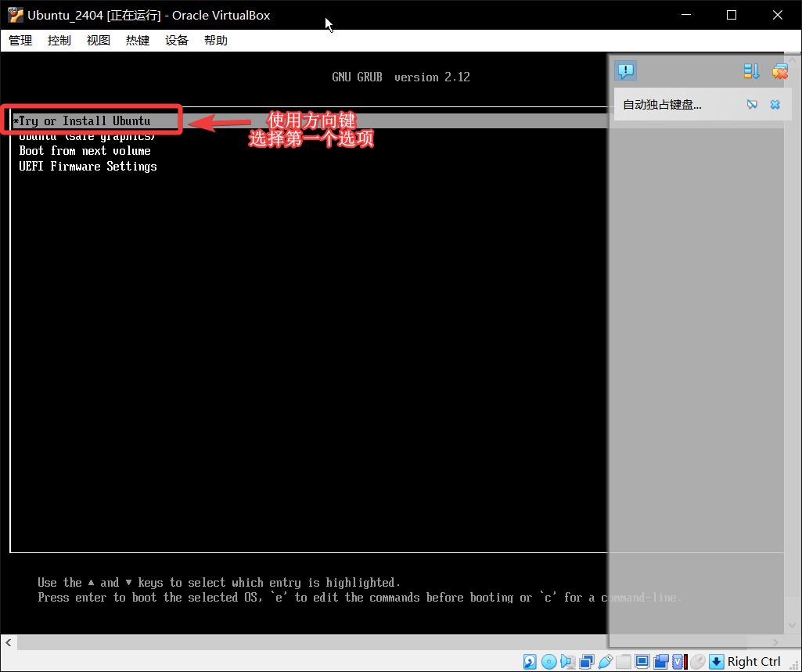The height and width of the screenshot is (672, 802).
Task: Dismiss all notifications with the red-X bubbles icon
Action: (x=780, y=71)
